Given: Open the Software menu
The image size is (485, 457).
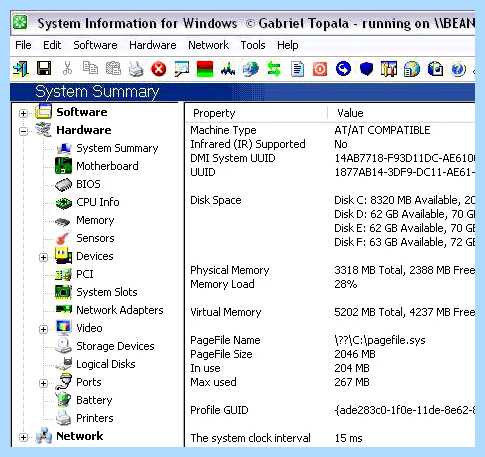Looking at the screenshot, I should pyautogui.click(x=95, y=45).
